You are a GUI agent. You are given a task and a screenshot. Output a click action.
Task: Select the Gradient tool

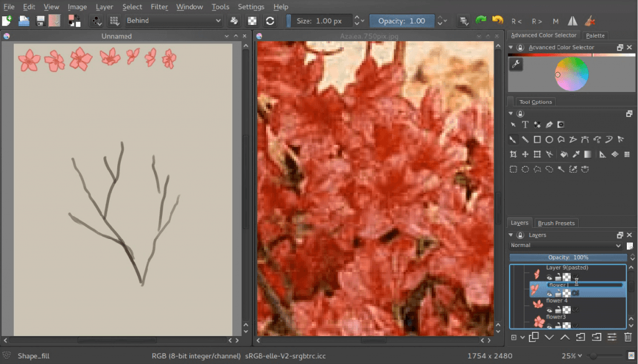point(588,154)
